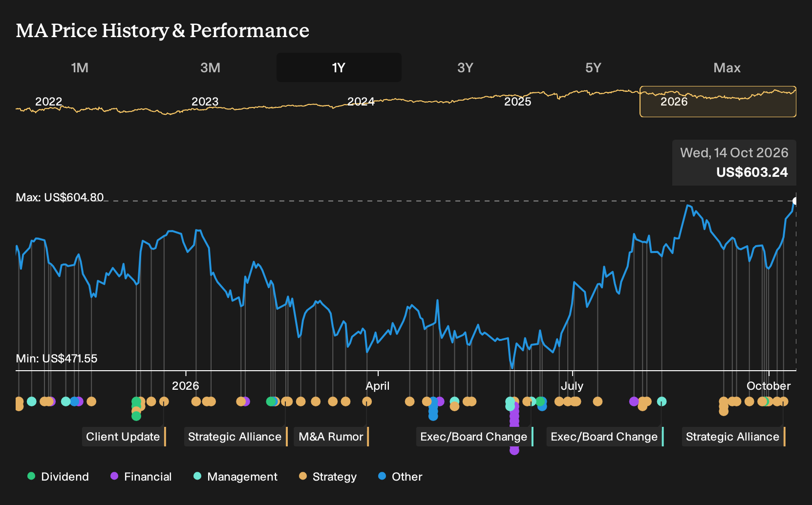Select bottom blue Other dot after April
The height and width of the screenshot is (505, 812).
click(433, 416)
